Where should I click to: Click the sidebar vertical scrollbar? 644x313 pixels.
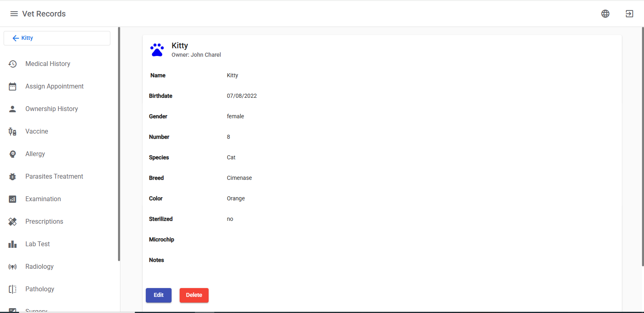pyautogui.click(x=119, y=144)
